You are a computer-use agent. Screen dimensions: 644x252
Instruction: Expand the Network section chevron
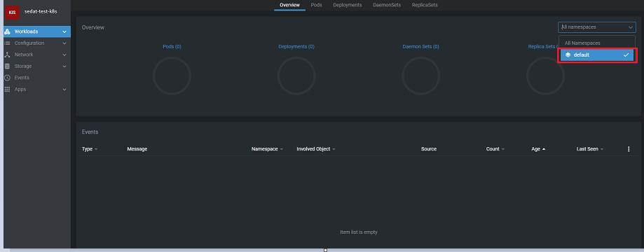[x=64, y=55]
